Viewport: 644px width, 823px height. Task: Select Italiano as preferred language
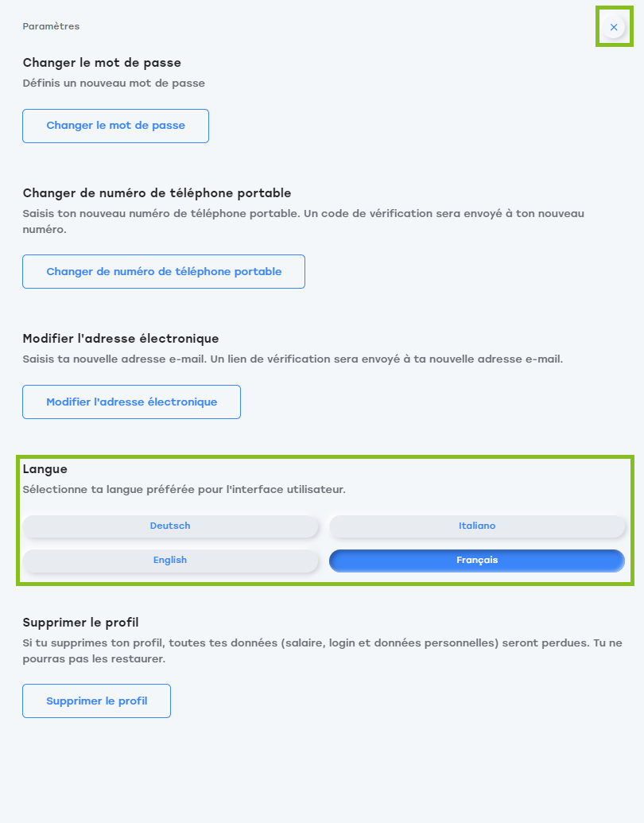(x=477, y=526)
